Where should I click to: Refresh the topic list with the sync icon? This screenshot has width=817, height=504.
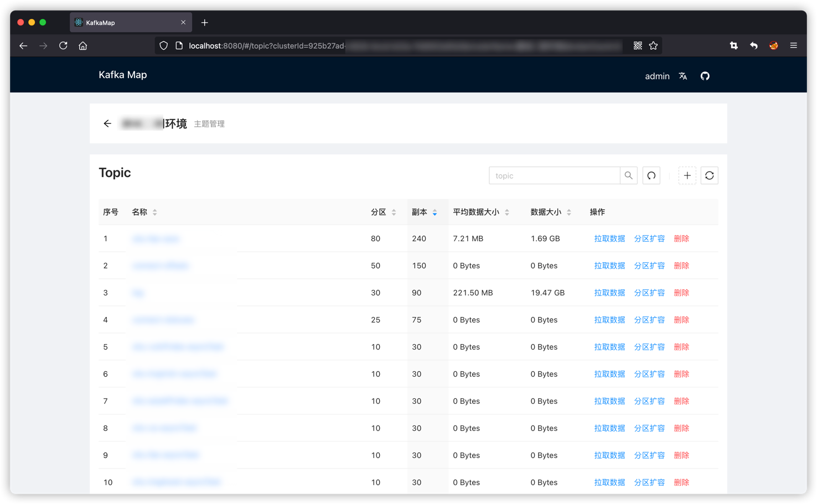[709, 175]
